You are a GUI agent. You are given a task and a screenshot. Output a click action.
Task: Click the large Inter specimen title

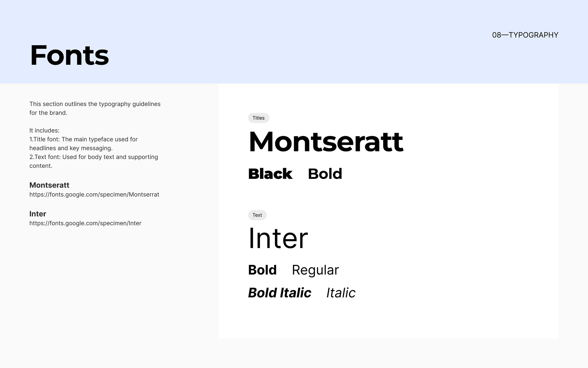(x=278, y=238)
